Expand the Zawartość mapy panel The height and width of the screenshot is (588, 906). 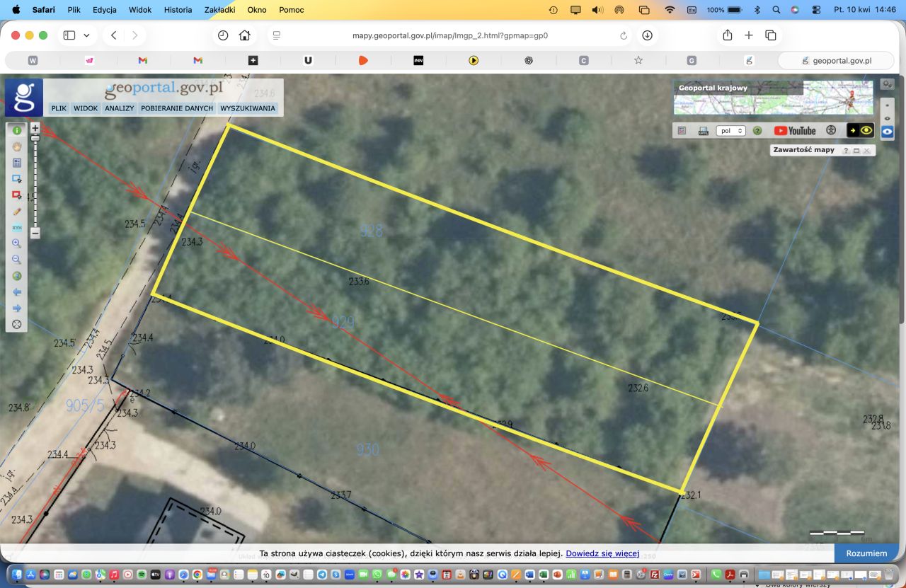(x=856, y=151)
